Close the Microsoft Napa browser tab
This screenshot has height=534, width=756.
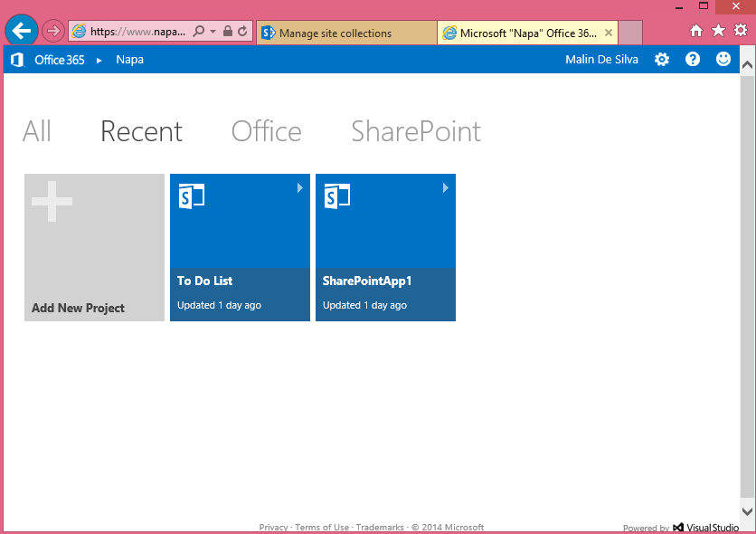(609, 33)
